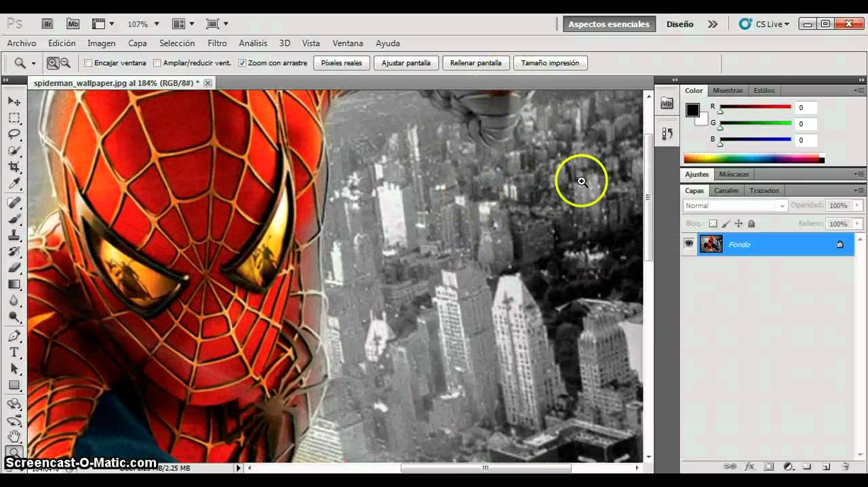
Task: Toggle lock position icon
Action: coord(738,224)
